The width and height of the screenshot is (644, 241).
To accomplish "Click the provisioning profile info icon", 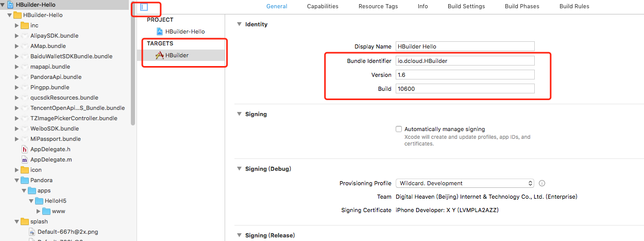I will click(x=542, y=183).
